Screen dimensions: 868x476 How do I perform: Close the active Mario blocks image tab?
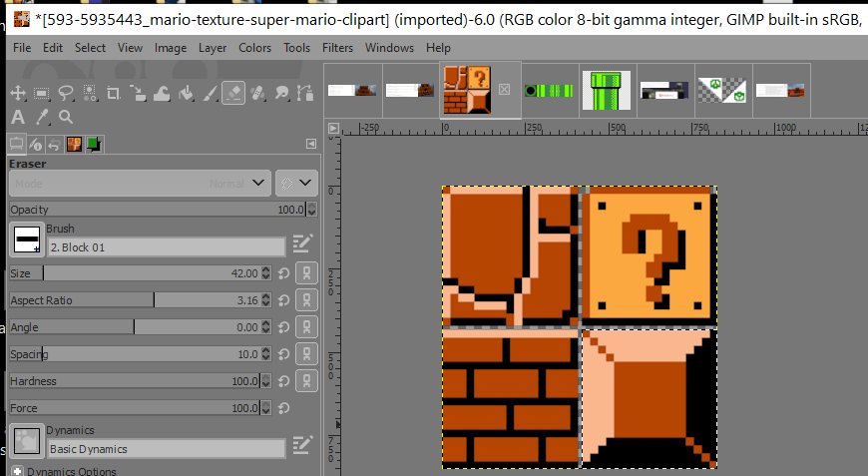(504, 89)
